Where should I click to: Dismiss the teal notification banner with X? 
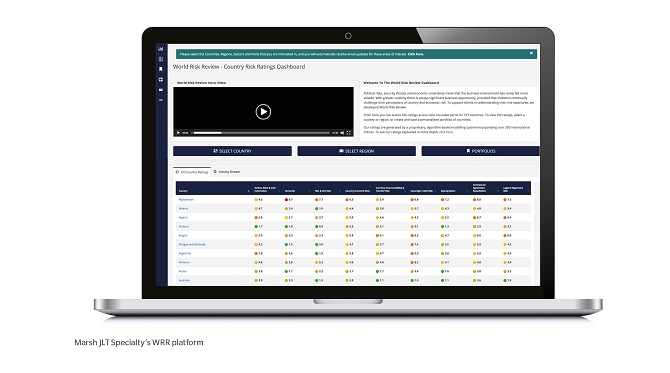coord(531,53)
